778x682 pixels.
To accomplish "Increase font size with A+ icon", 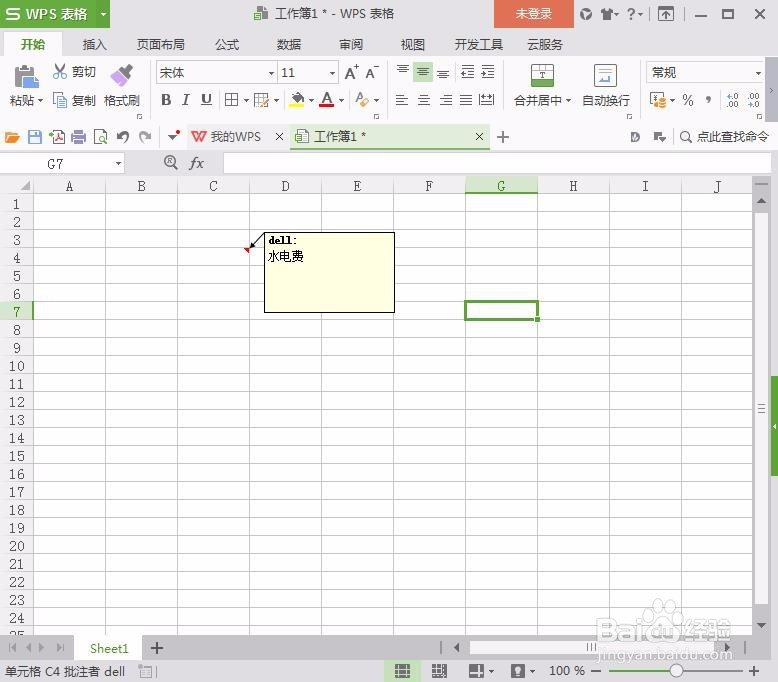I will 351,72.
